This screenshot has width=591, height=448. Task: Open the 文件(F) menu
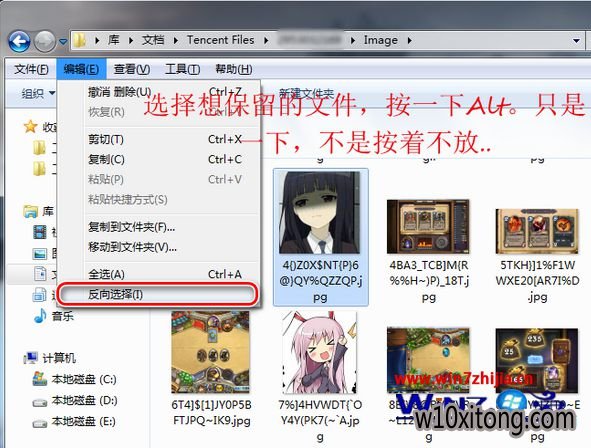click(31, 69)
